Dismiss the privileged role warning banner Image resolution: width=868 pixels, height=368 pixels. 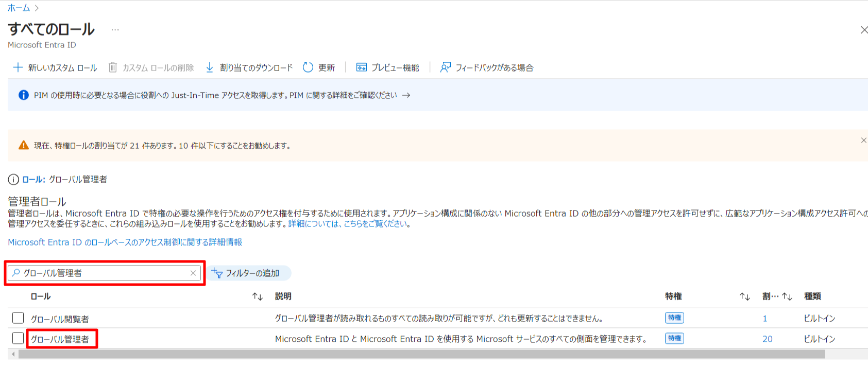coord(863,141)
